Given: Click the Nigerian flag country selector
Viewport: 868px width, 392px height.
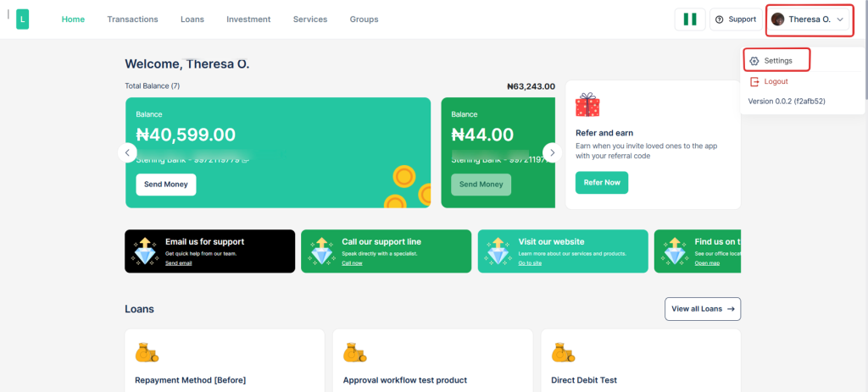Looking at the screenshot, I should [x=690, y=19].
